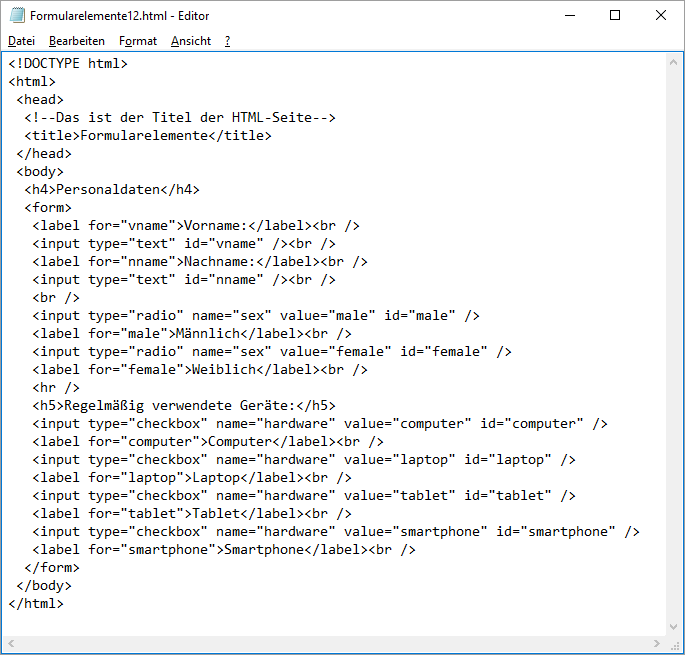Place cursor in the <!DOCTYPE html> line
Image resolution: width=685 pixels, height=655 pixels.
(x=68, y=64)
